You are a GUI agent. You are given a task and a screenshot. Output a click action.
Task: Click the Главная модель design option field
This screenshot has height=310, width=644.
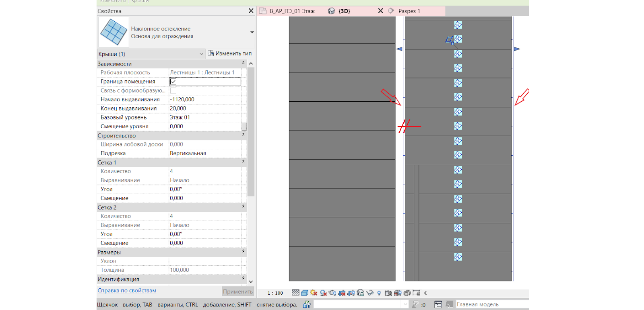[492, 304]
